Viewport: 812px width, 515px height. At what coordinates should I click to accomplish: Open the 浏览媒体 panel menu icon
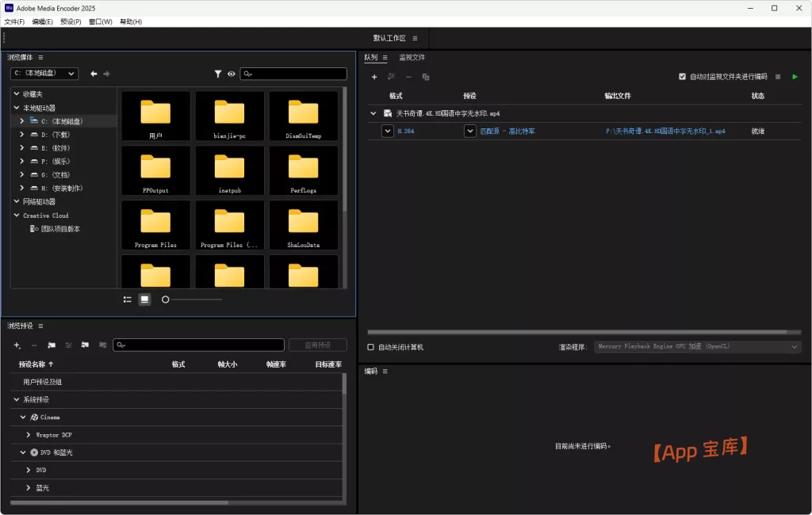pos(40,57)
